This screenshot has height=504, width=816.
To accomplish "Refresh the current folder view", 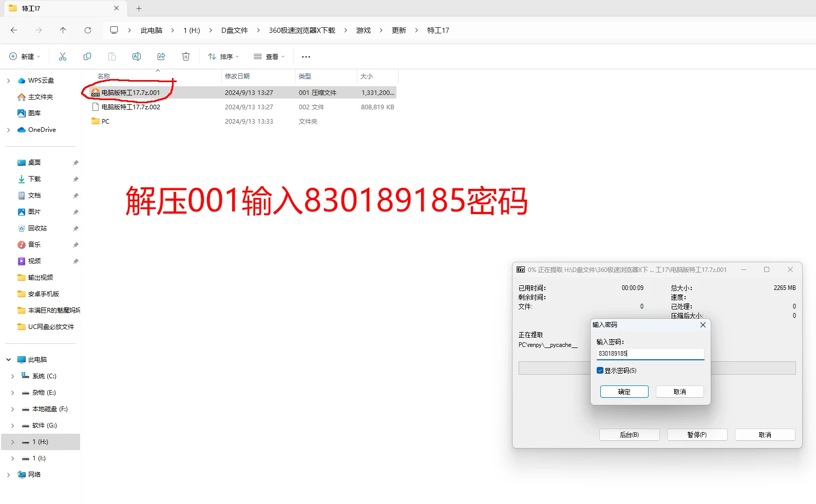I will click(x=88, y=30).
